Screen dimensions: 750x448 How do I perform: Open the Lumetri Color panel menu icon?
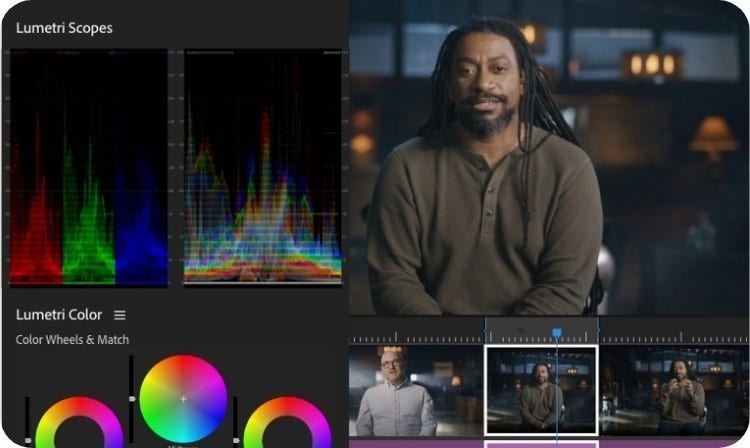pyautogui.click(x=120, y=315)
